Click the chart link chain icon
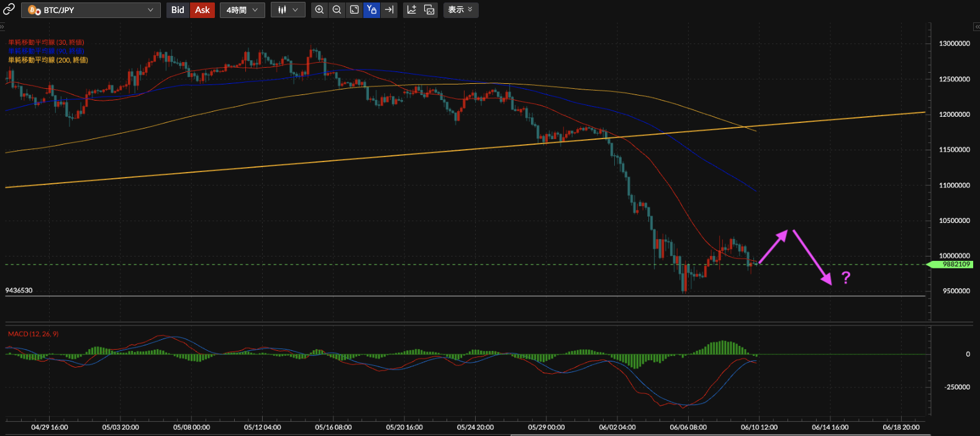The height and width of the screenshot is (436, 980). coord(9,9)
